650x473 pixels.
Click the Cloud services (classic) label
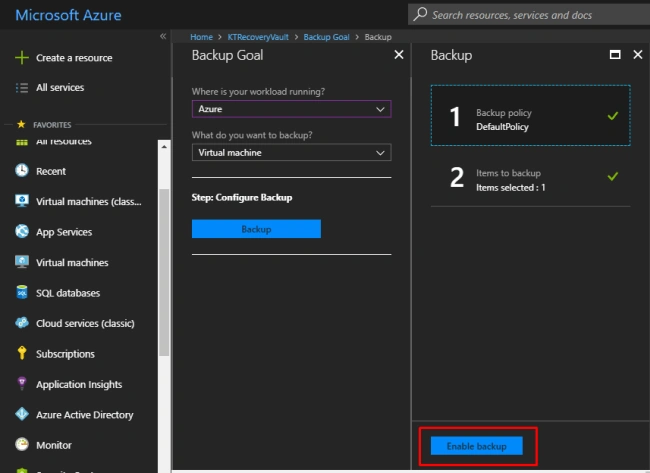pos(85,323)
